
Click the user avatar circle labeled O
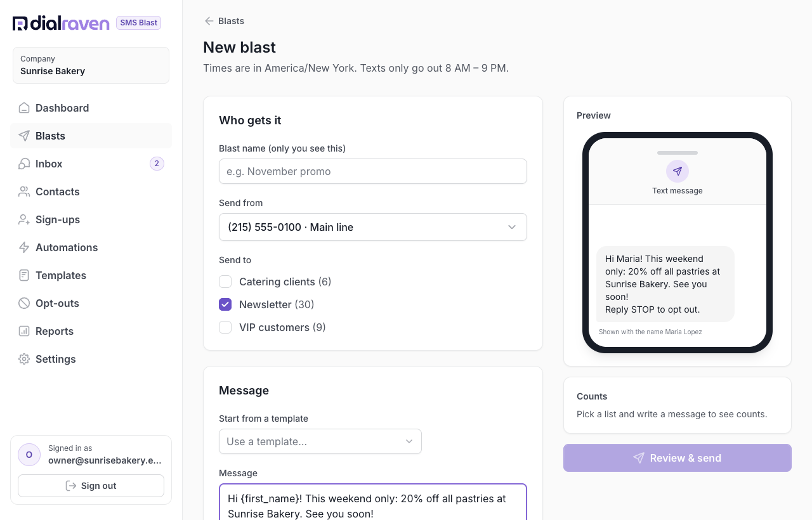(x=29, y=455)
